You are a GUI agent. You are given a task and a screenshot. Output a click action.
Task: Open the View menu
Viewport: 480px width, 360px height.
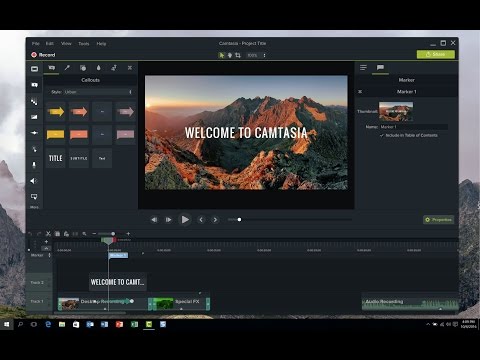coord(66,44)
